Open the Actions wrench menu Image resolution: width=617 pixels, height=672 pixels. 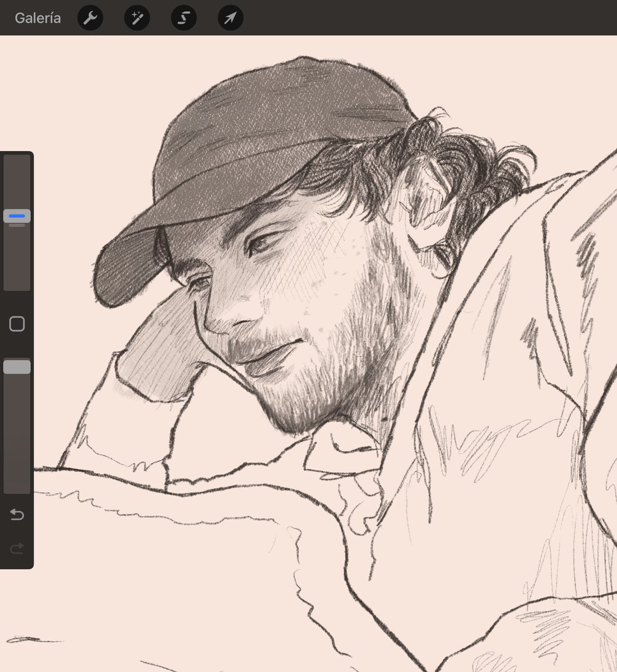[90, 18]
